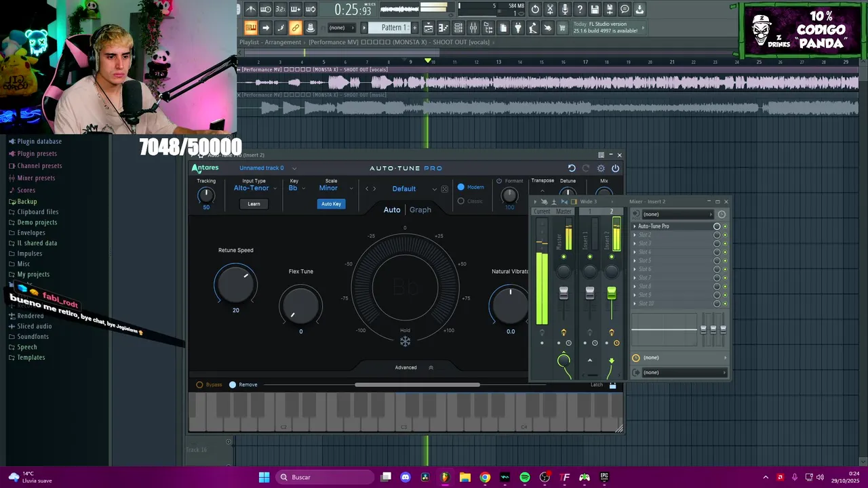
Task: Click the Hold snowflake icon below pitch wheel
Action: 405,341
